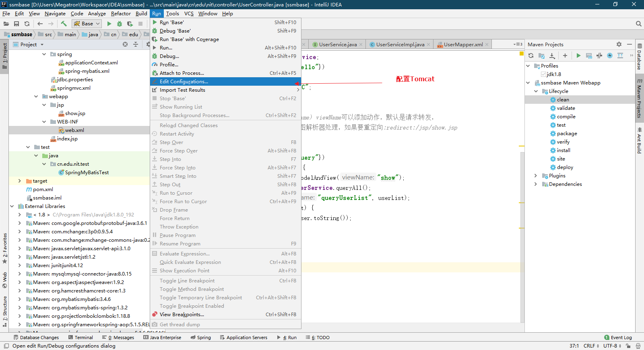Open Maven Projects settings gear
The width and height of the screenshot is (644, 350).
(x=619, y=44)
